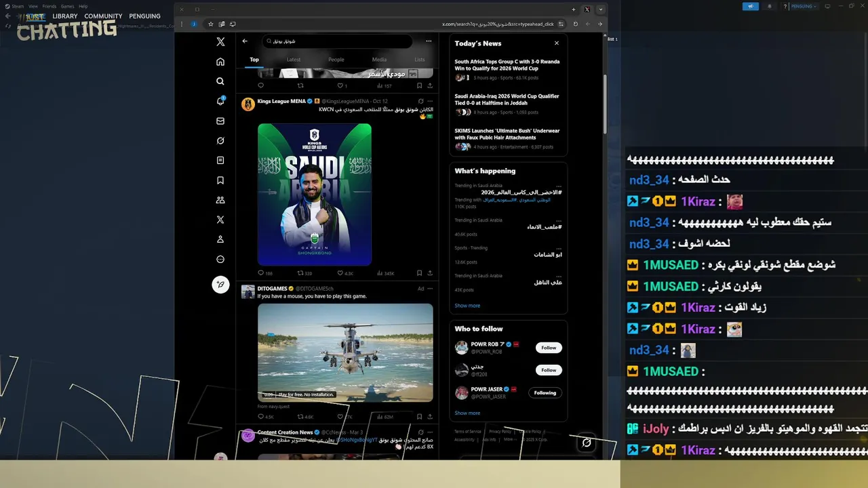
Task: Go back using the search page arrow
Action: click(x=245, y=41)
